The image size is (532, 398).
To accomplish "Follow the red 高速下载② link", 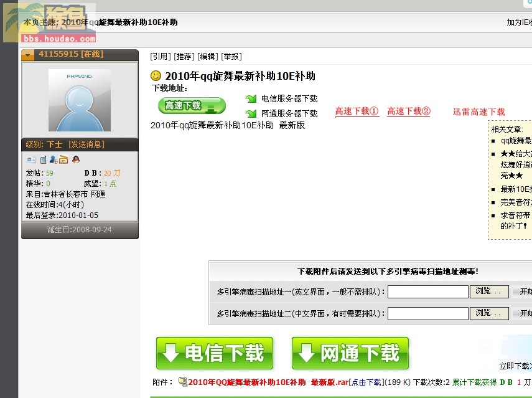I will point(409,111).
